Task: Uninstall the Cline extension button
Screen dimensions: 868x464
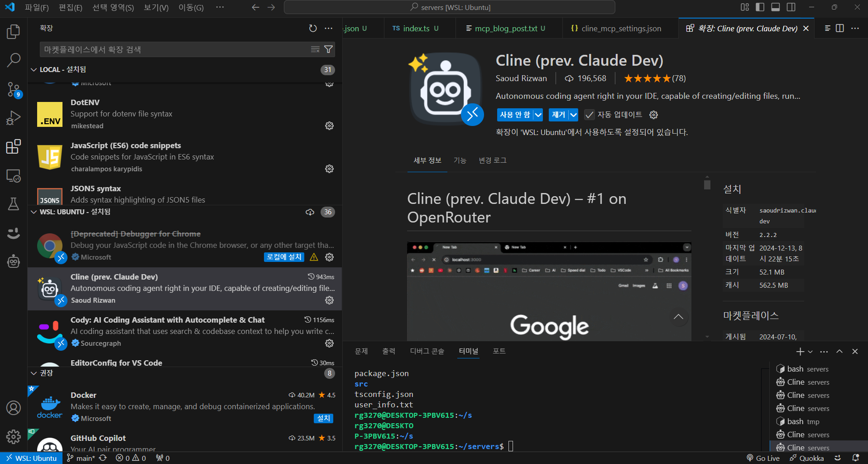Action: pyautogui.click(x=559, y=115)
